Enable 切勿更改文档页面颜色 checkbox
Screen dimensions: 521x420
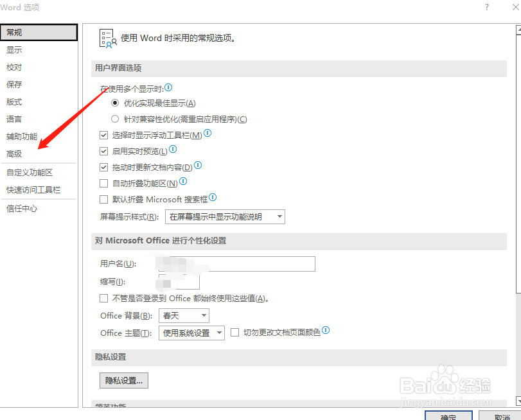[234, 332]
